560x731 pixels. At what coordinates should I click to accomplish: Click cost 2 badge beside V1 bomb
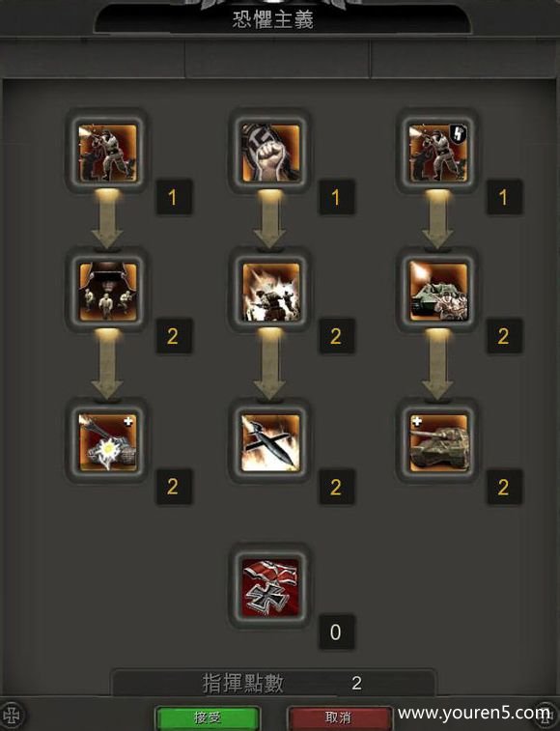(336, 488)
